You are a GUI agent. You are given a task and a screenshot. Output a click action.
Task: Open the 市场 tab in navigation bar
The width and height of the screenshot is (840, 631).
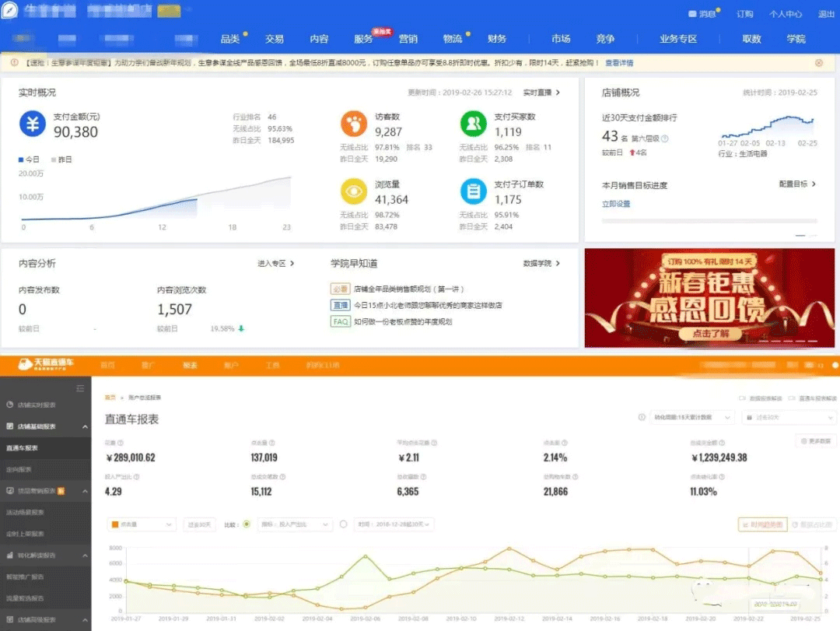click(x=560, y=39)
